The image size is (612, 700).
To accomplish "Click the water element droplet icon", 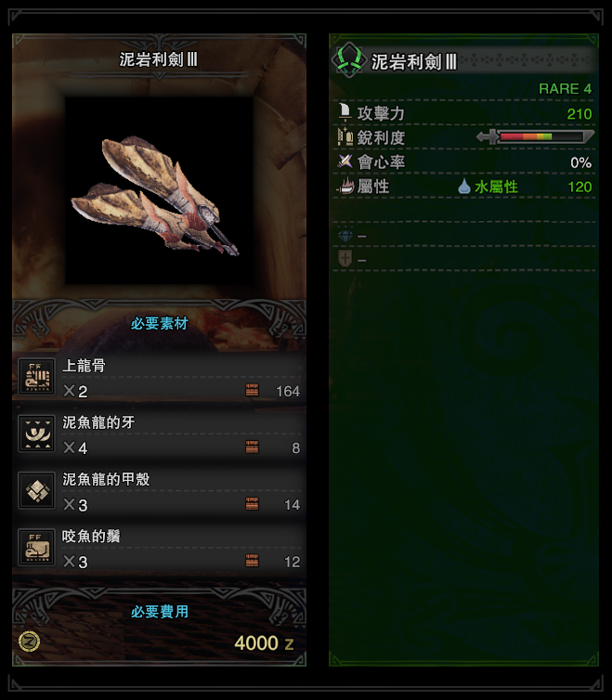I will click(464, 187).
